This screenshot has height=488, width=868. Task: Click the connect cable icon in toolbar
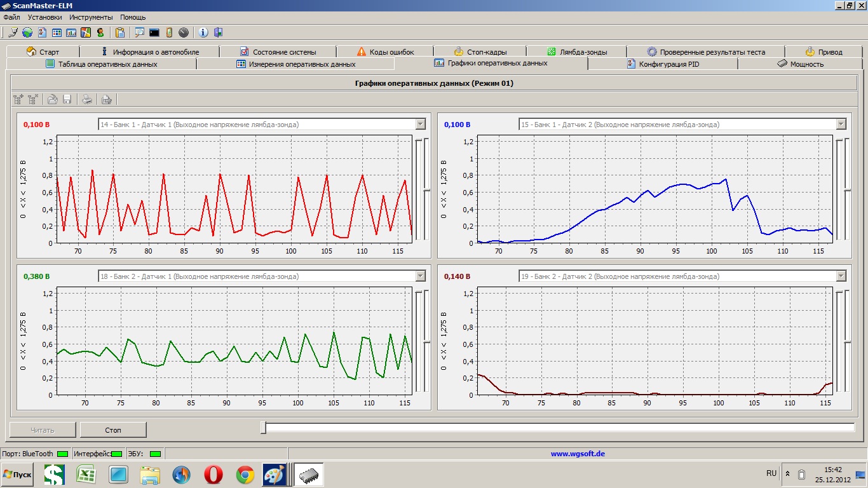coord(12,32)
